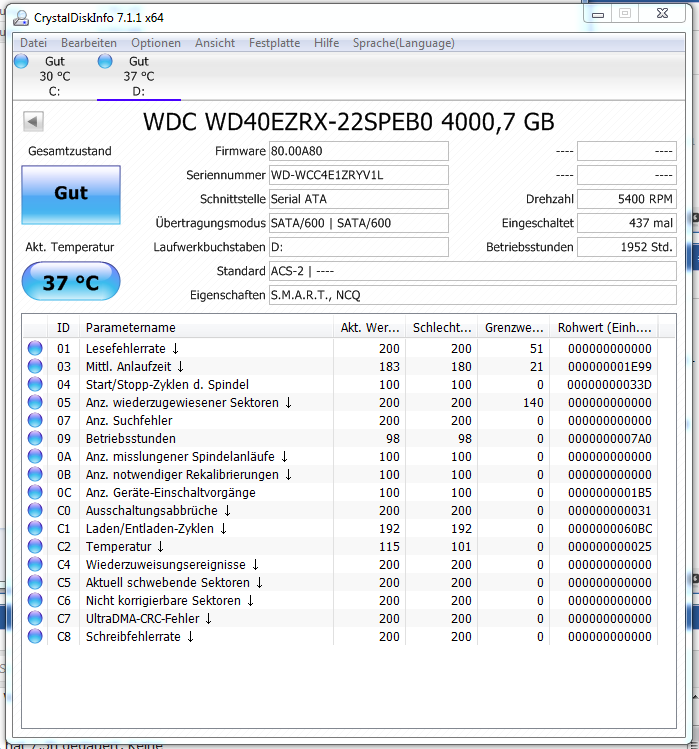Click status orb for Nicht korrigierbare Sektoren
The width and height of the screenshot is (699, 749).
[35, 600]
